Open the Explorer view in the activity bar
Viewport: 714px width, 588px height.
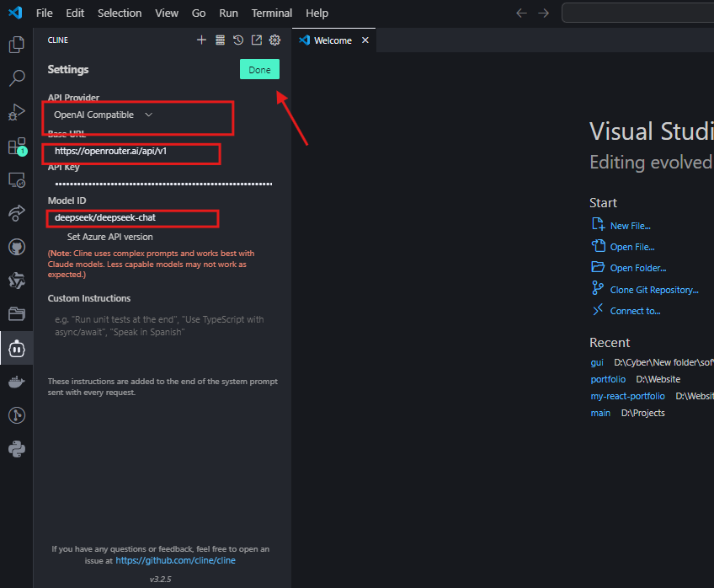point(16,45)
